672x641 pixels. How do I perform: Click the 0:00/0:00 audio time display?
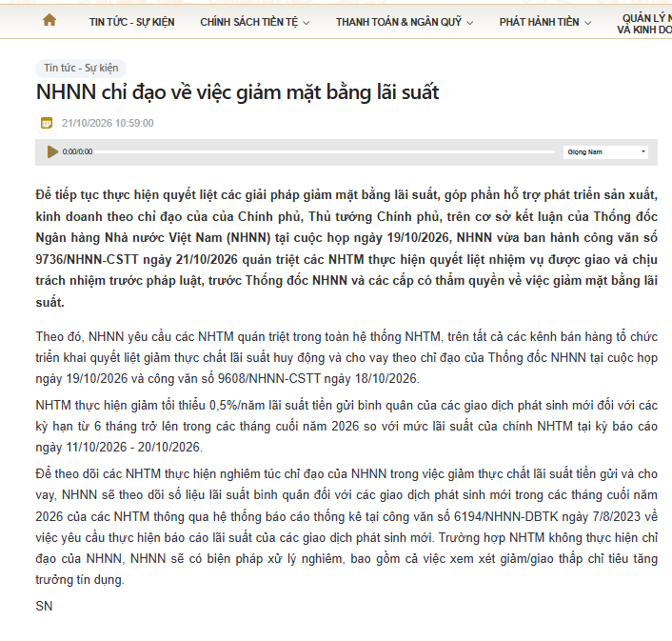tap(77, 151)
